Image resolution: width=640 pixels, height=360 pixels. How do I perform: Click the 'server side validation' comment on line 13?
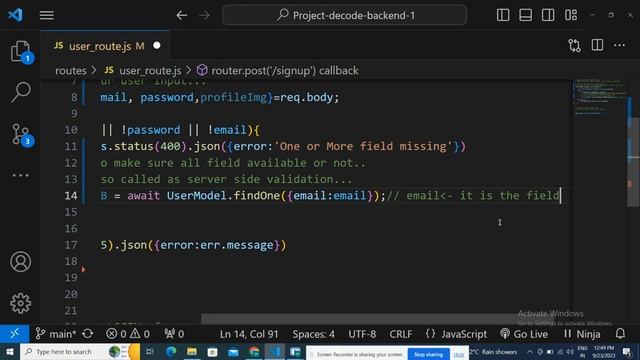tap(267, 179)
